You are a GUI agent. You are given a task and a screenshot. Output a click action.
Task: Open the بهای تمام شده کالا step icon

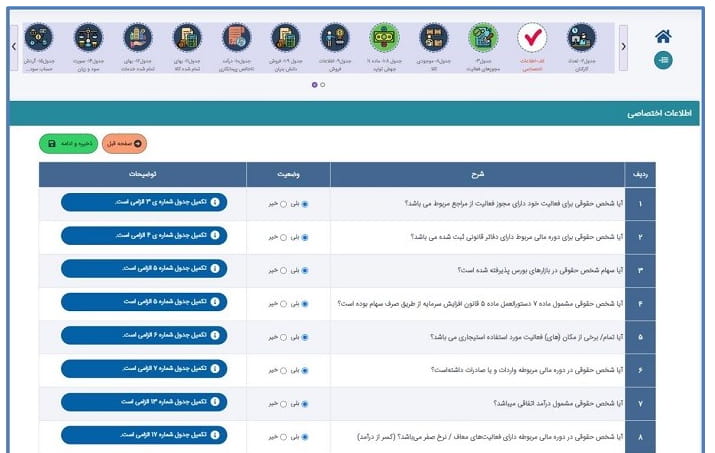(187, 37)
